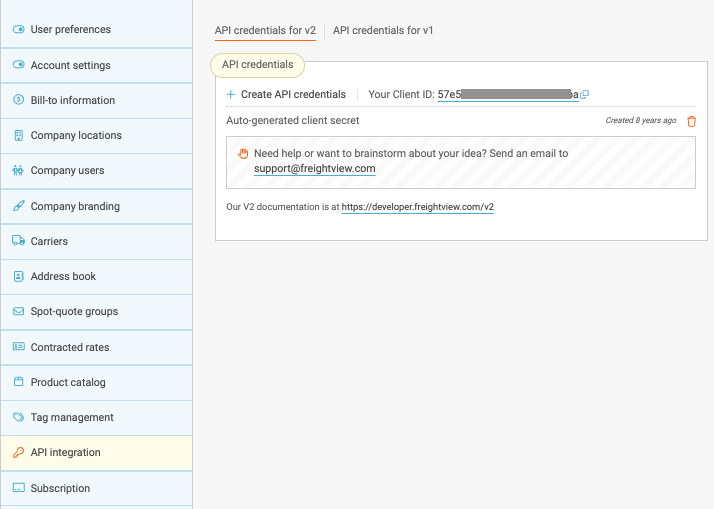This screenshot has width=714, height=509.
Task: Switch to API credentials for v1 tab
Action: point(383,31)
